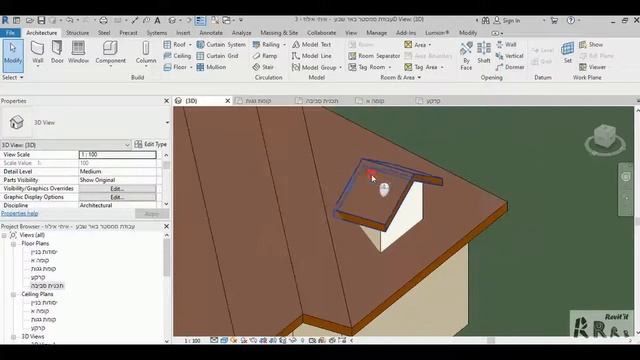640x360 pixels.
Task: Select the Floor tool
Action: pos(175,67)
